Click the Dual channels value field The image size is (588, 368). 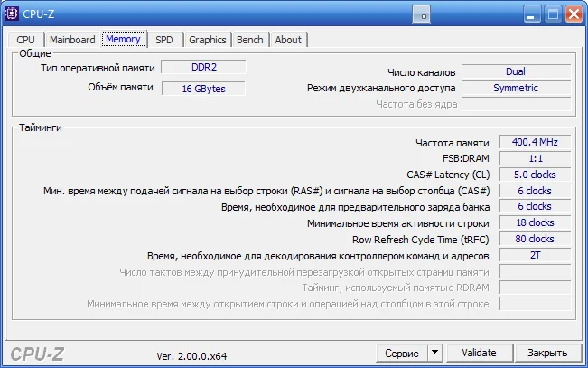pyautogui.click(x=516, y=71)
